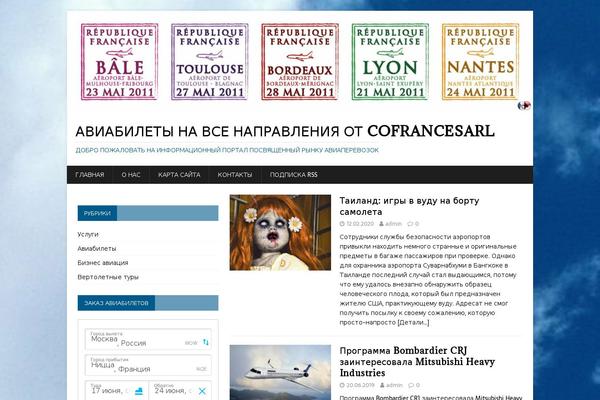Screen dimensions: 600x400
Task: Go to Контакты page
Action: (235, 175)
